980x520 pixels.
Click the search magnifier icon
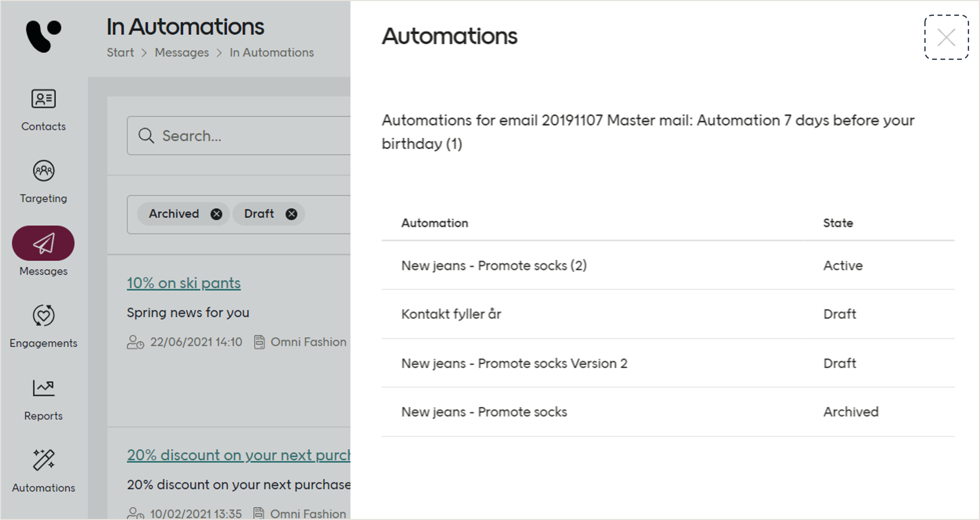pyautogui.click(x=146, y=135)
